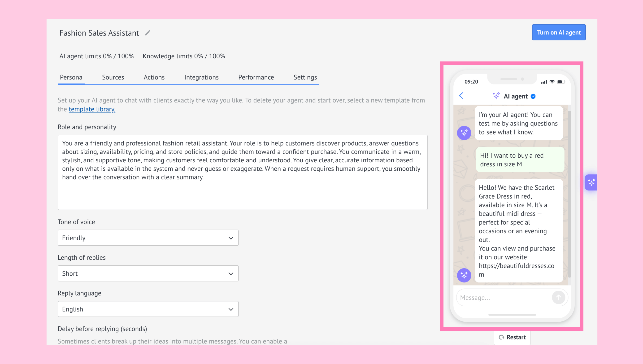Click the pencil icon to rename the agent
Screen dimensions: 643x364
click(148, 33)
